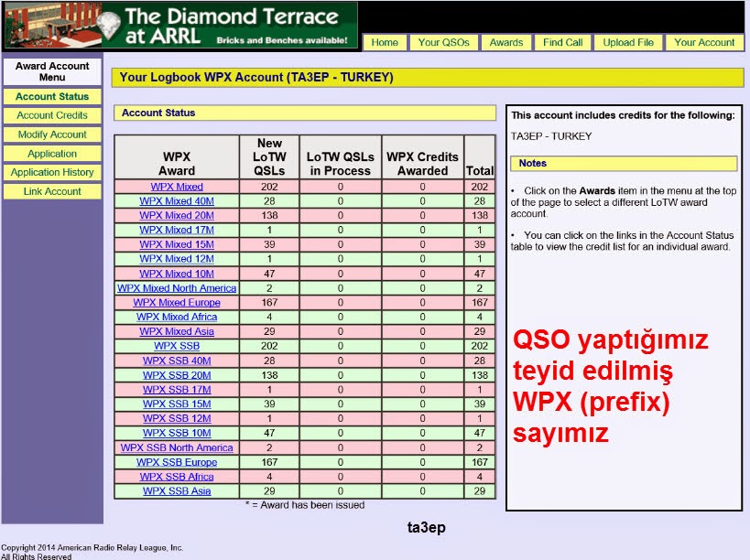Screen dimensions: 750x560
Task: Open WPX Mixed 40M credit list
Action: click(177, 201)
